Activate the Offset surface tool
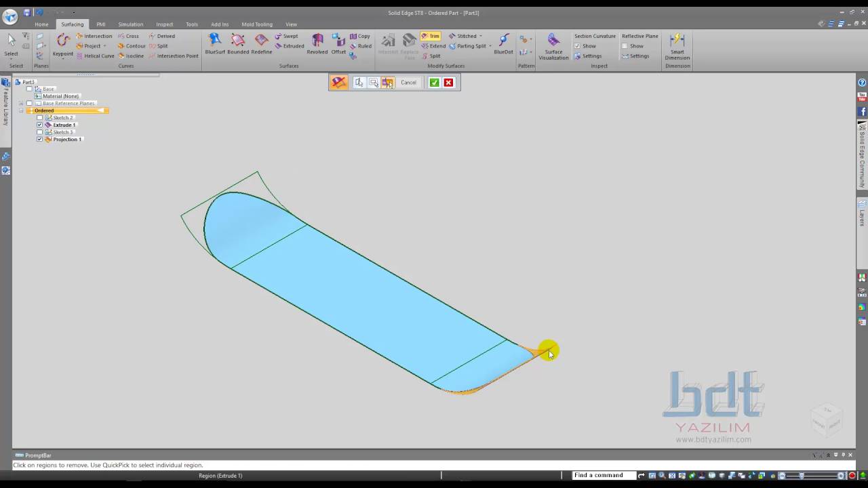 [x=338, y=44]
